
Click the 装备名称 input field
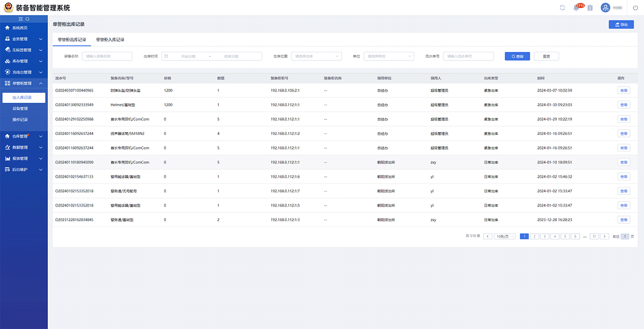[x=107, y=56]
